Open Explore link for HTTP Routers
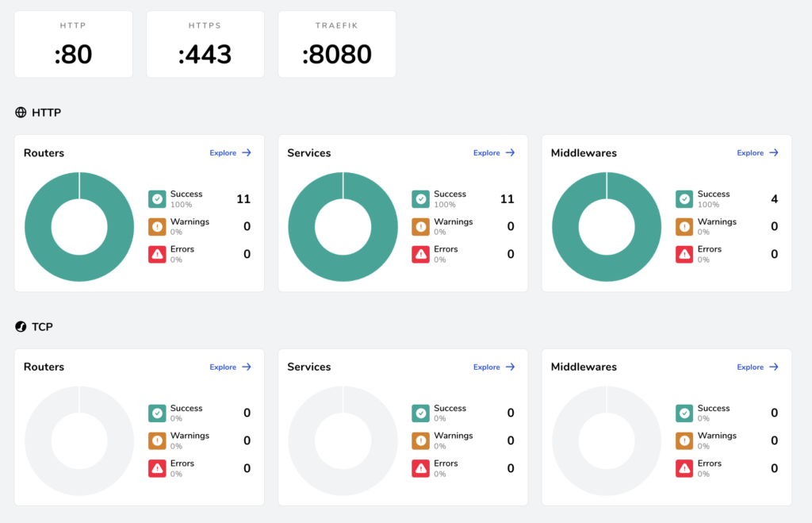 (x=230, y=153)
